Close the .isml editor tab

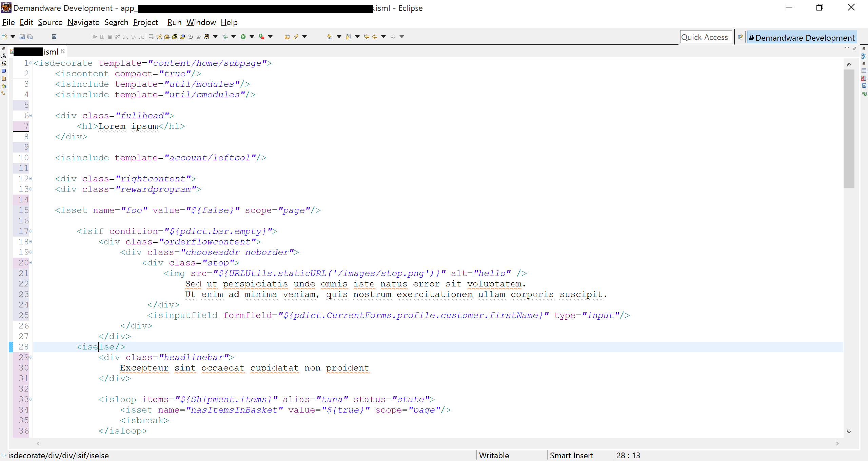(63, 52)
